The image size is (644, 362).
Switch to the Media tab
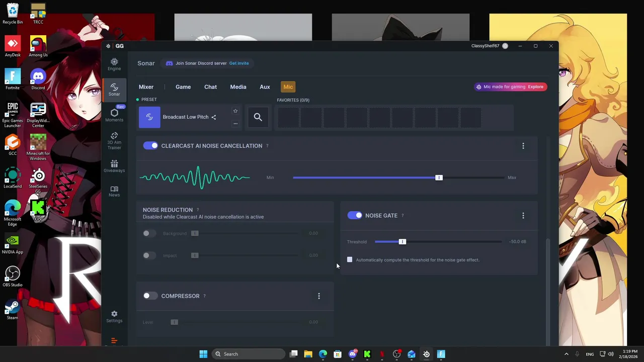238,87
